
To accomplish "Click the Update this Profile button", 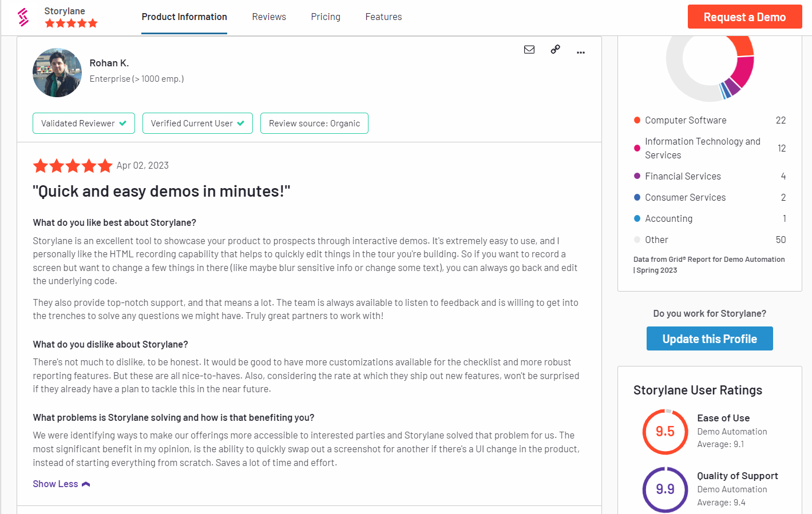I will (710, 338).
